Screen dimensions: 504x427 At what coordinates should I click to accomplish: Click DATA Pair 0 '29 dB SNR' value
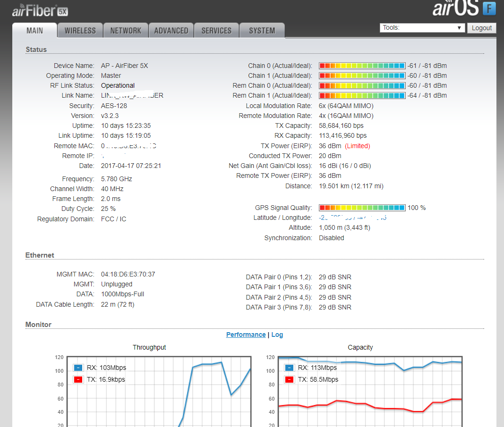pyautogui.click(x=335, y=277)
